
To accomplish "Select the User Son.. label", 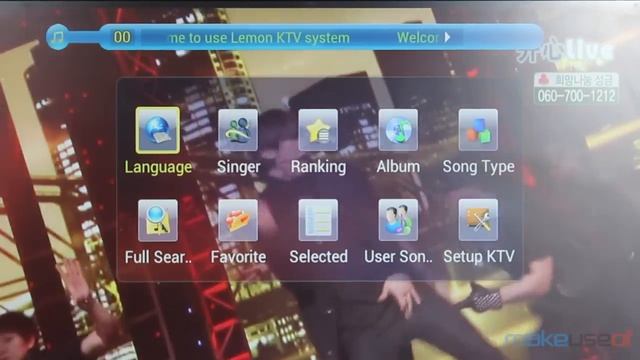I will pyautogui.click(x=398, y=257).
